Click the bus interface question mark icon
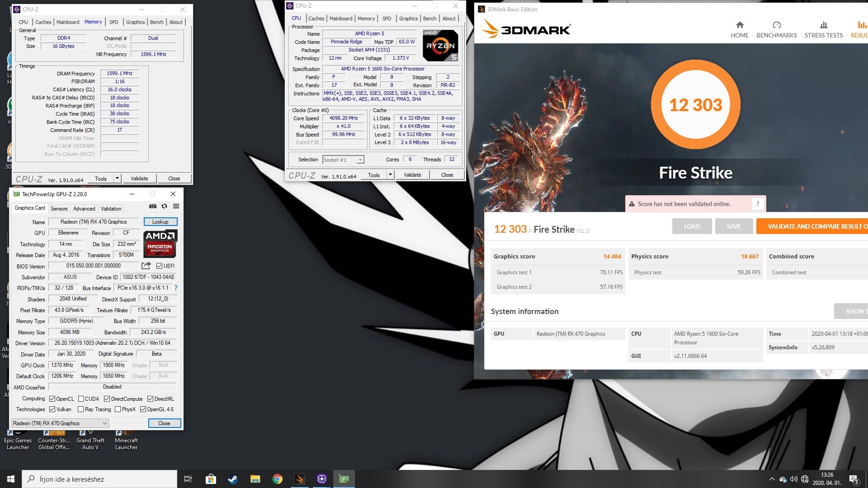Viewport: 868px width, 488px height. click(176, 288)
